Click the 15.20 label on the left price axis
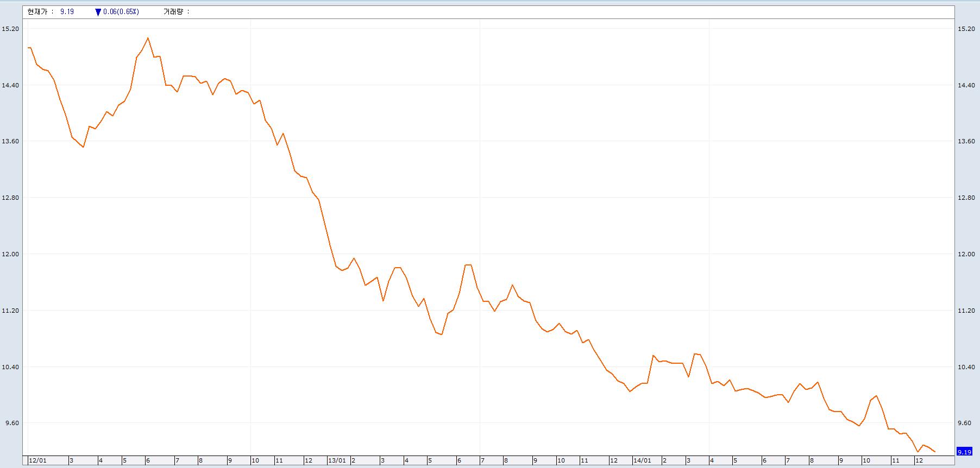The image size is (980, 468). (11, 29)
